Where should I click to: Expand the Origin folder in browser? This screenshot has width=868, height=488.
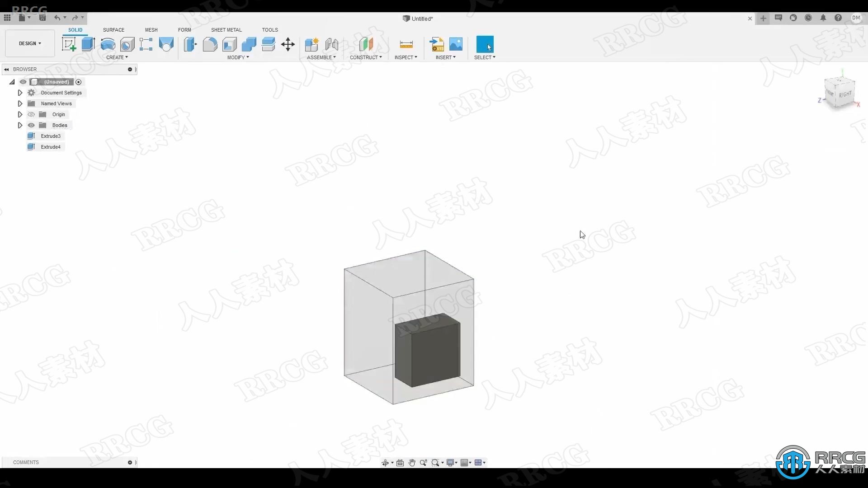point(20,114)
